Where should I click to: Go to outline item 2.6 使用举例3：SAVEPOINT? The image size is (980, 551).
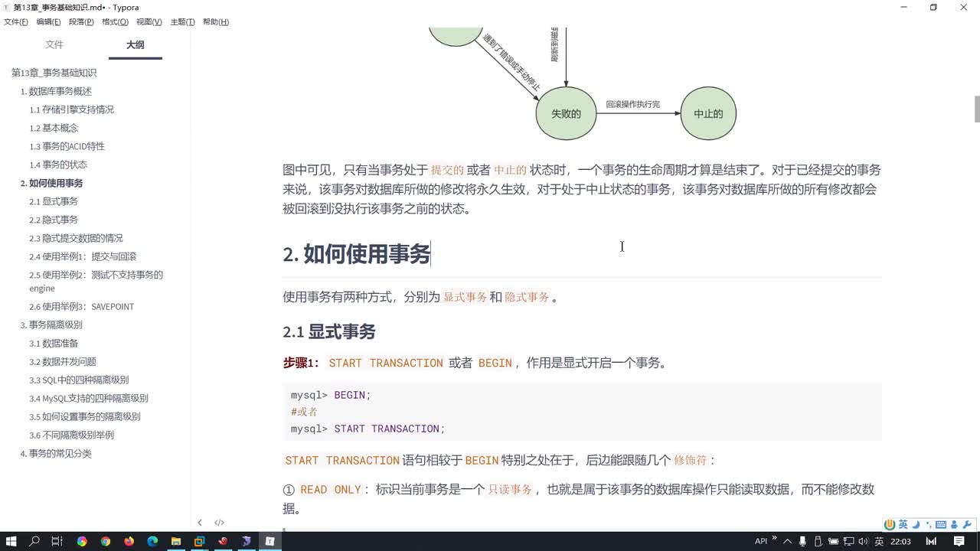pyautogui.click(x=81, y=307)
